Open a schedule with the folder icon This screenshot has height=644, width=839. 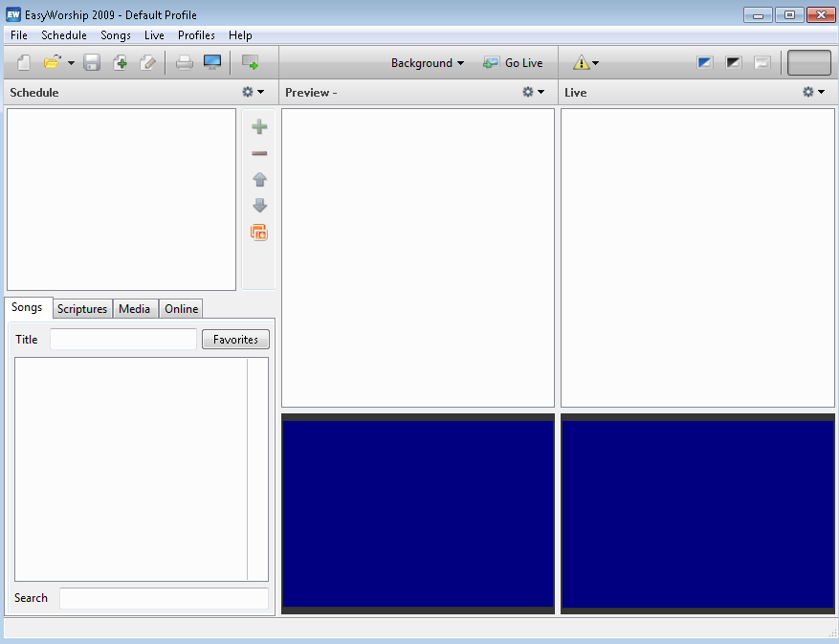pos(52,62)
